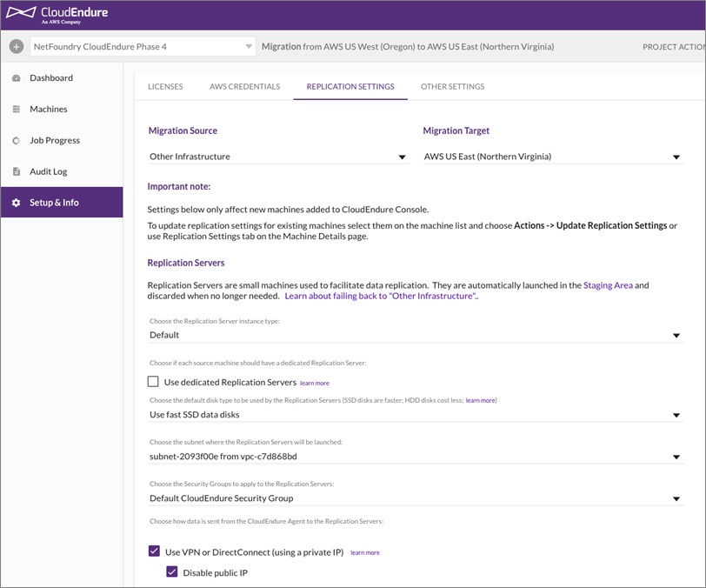Select the Replication Settings tab
Viewport: 706px width, 588px height.
coord(350,86)
